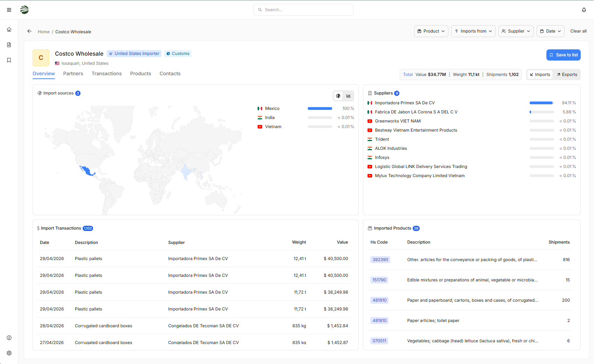
Task: Open the Transactions tab
Action: [x=107, y=73]
